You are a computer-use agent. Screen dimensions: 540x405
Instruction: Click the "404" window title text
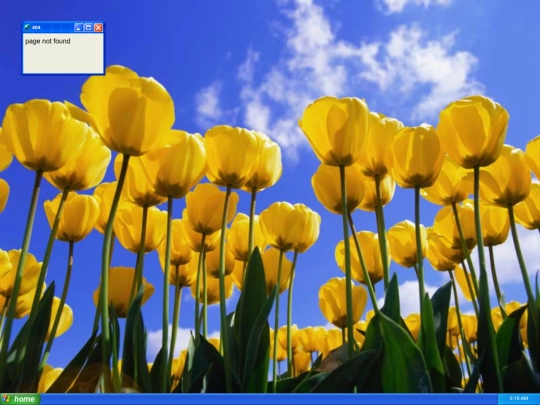click(36, 28)
